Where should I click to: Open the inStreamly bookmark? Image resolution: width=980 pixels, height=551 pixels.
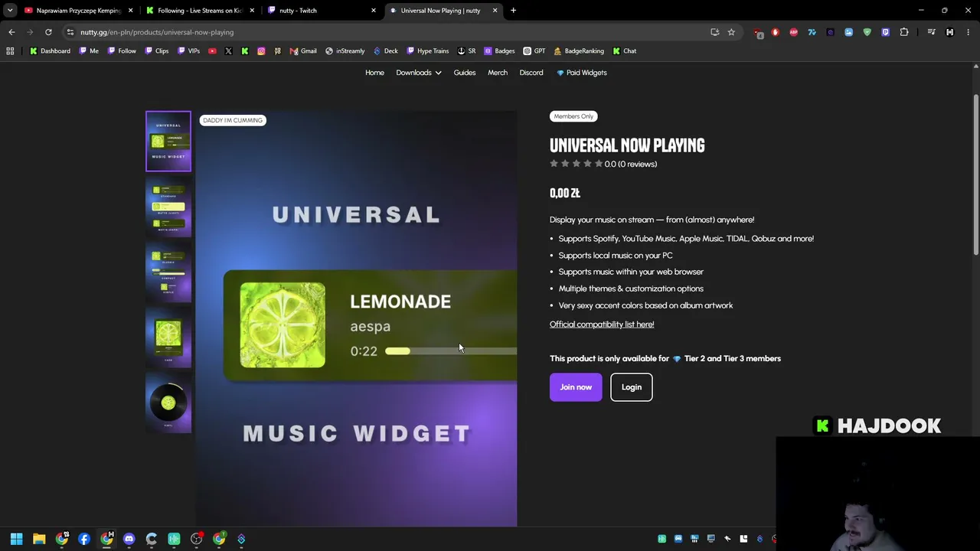[x=345, y=51]
